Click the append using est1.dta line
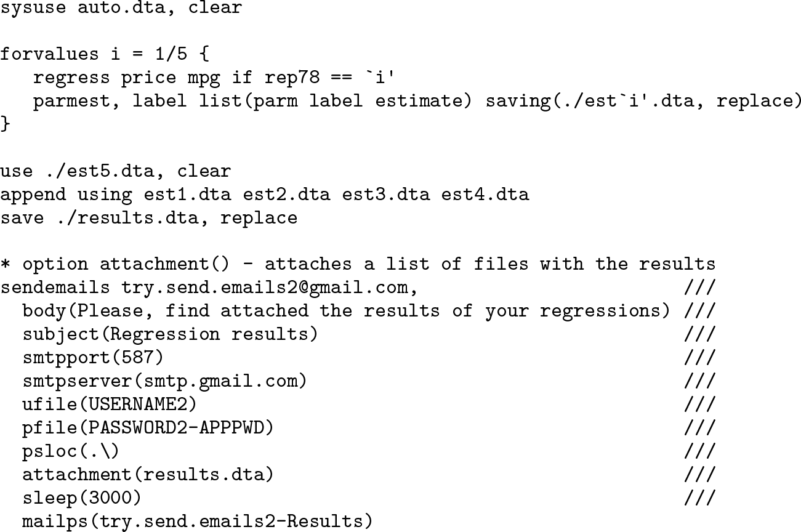 click(264, 195)
